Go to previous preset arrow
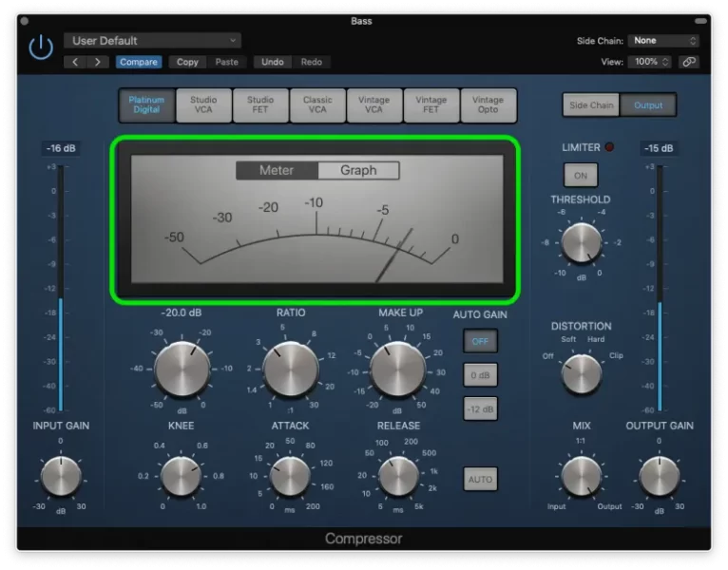The image size is (728, 570). [75, 62]
